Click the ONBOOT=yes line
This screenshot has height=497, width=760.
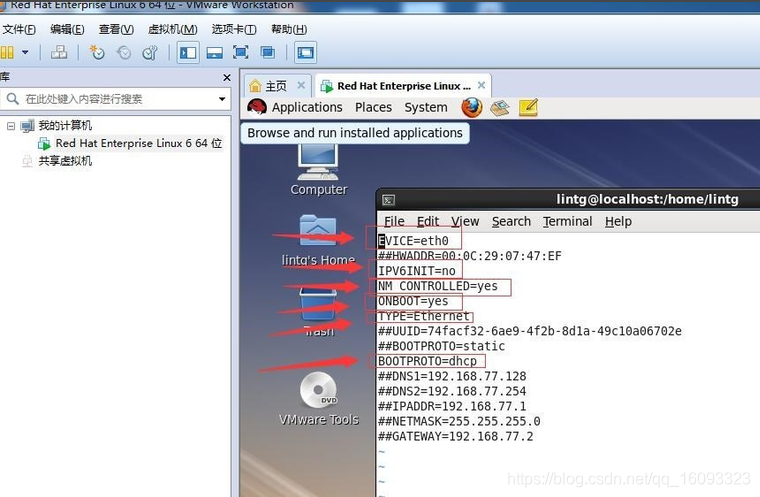413,301
